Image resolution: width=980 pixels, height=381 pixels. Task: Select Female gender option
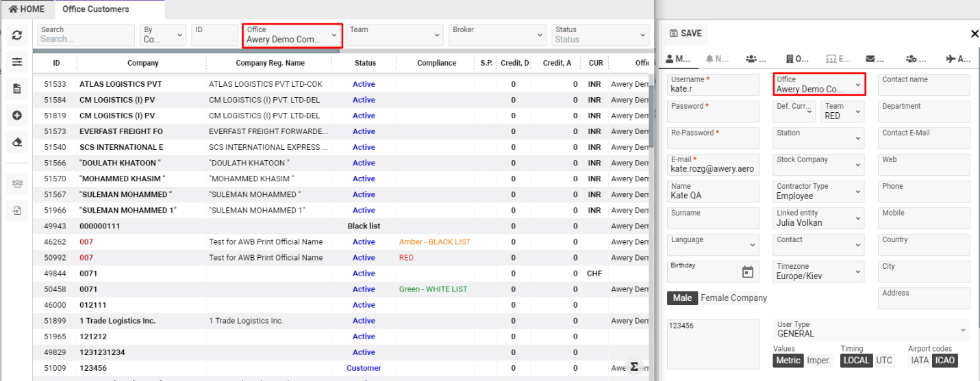(715, 298)
